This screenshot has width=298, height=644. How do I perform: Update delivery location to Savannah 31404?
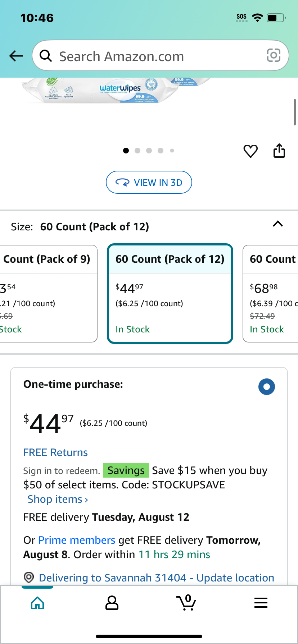click(x=157, y=578)
